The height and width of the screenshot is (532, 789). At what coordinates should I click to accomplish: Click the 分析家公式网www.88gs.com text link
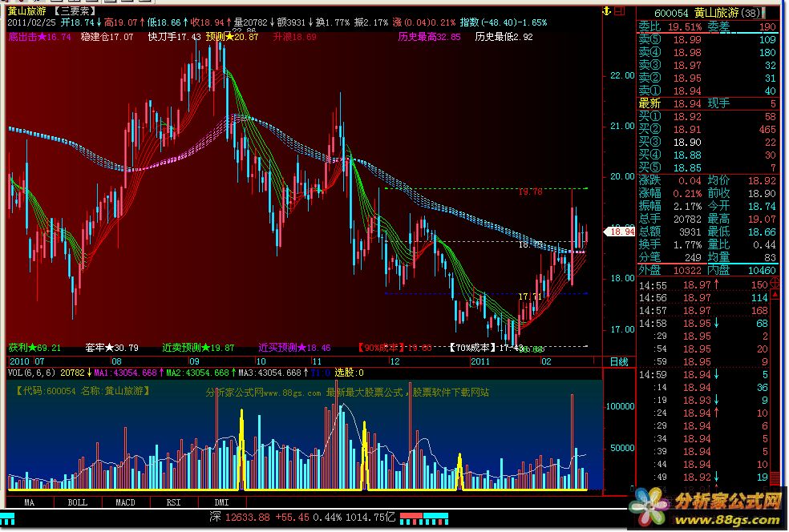point(263,393)
